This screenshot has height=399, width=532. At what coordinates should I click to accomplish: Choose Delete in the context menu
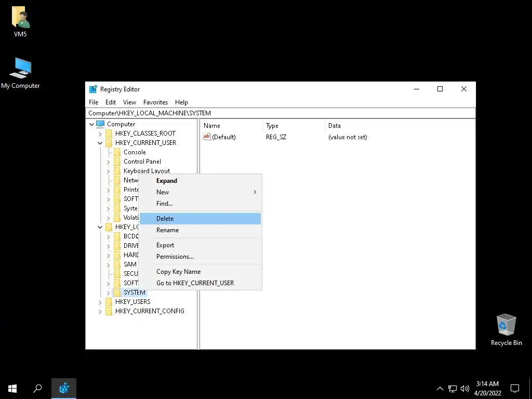200,219
